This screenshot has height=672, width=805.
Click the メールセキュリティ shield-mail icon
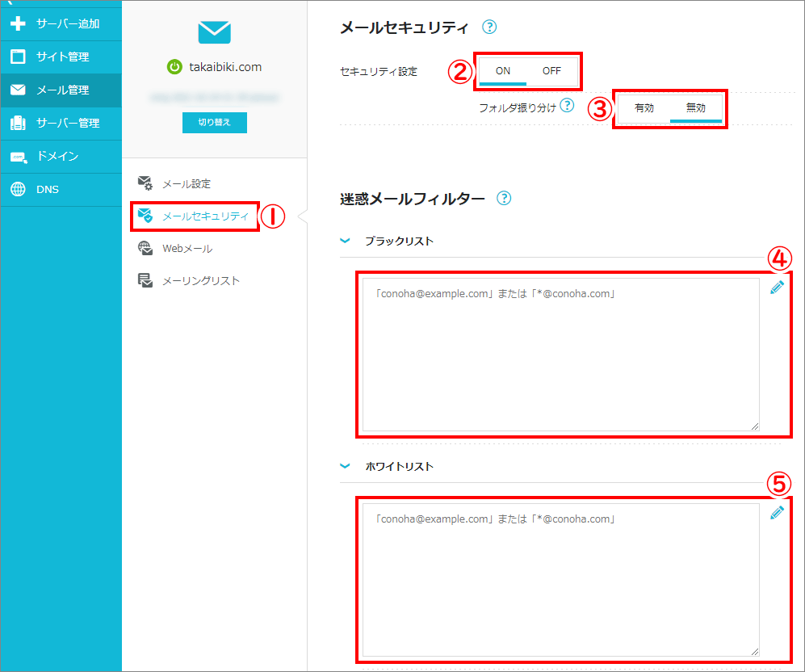click(145, 216)
